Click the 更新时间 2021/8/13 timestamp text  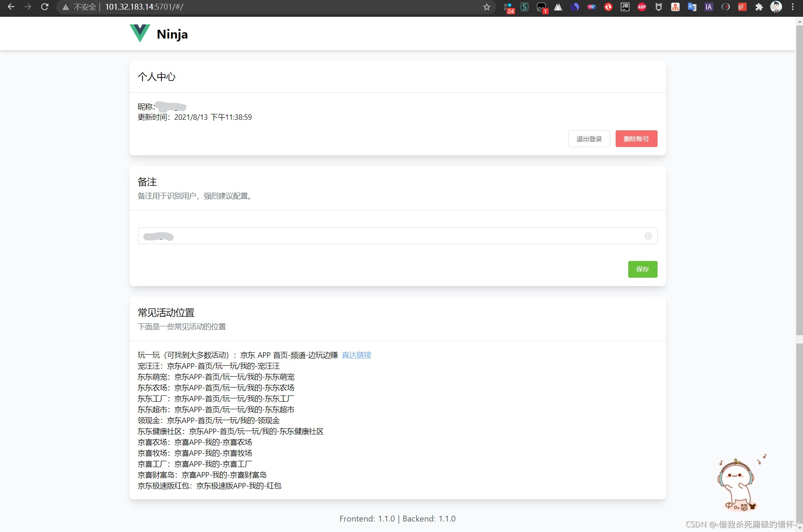(195, 117)
